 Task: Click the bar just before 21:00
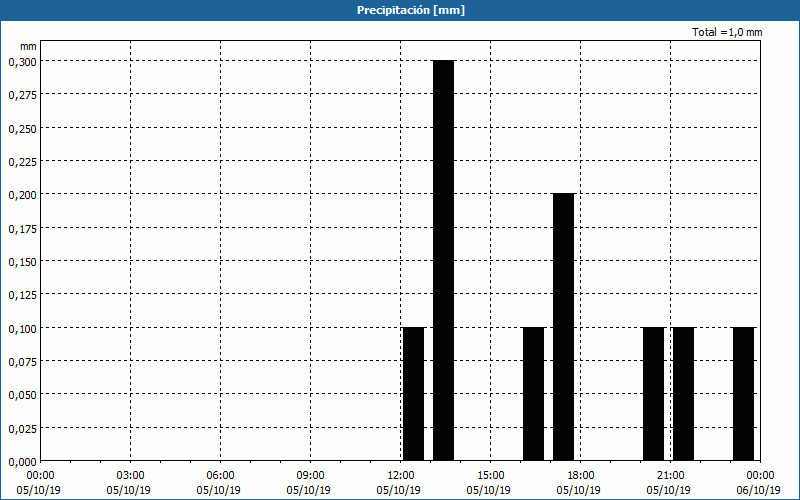pos(654,394)
